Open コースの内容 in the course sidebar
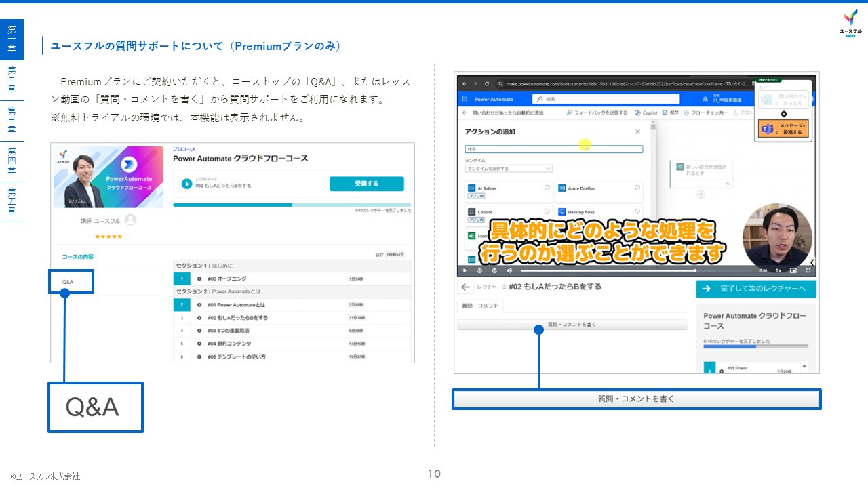Image resolution: width=868 pixels, height=488 pixels. click(x=77, y=257)
